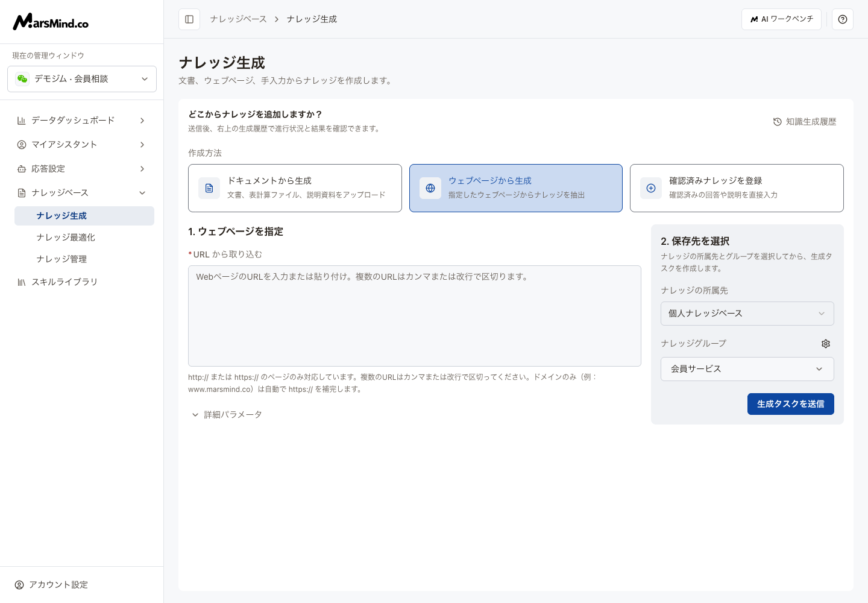The height and width of the screenshot is (603, 868).
Task: Click the ナレッジベース document icon
Action: (22, 193)
